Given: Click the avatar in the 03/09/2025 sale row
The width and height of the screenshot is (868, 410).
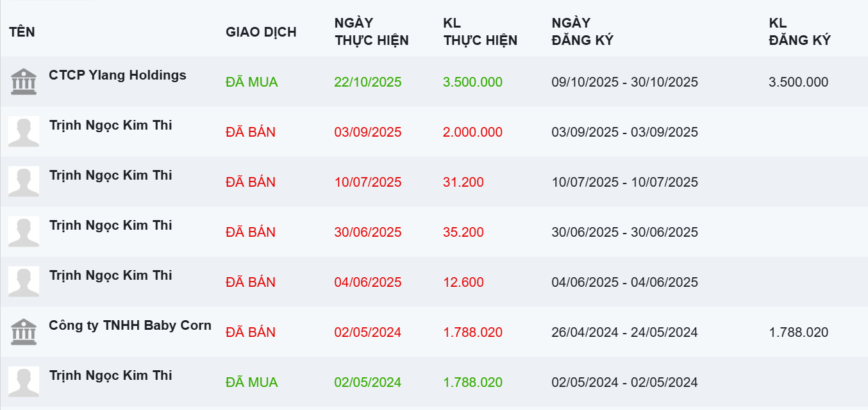Looking at the screenshot, I should pyautogui.click(x=24, y=132).
